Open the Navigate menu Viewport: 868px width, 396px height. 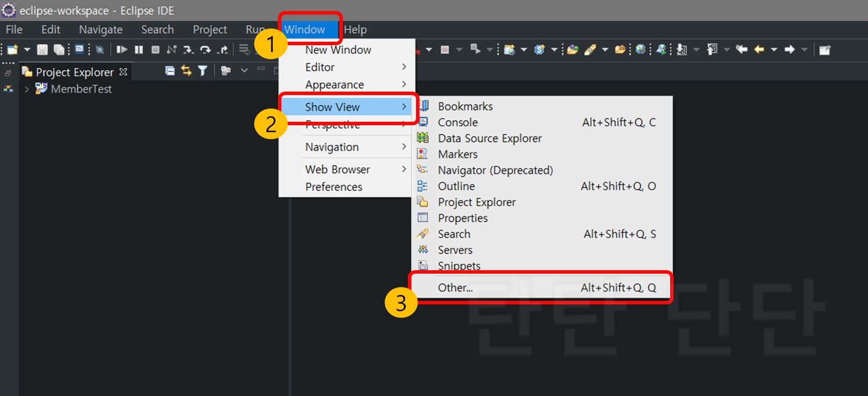(x=101, y=30)
